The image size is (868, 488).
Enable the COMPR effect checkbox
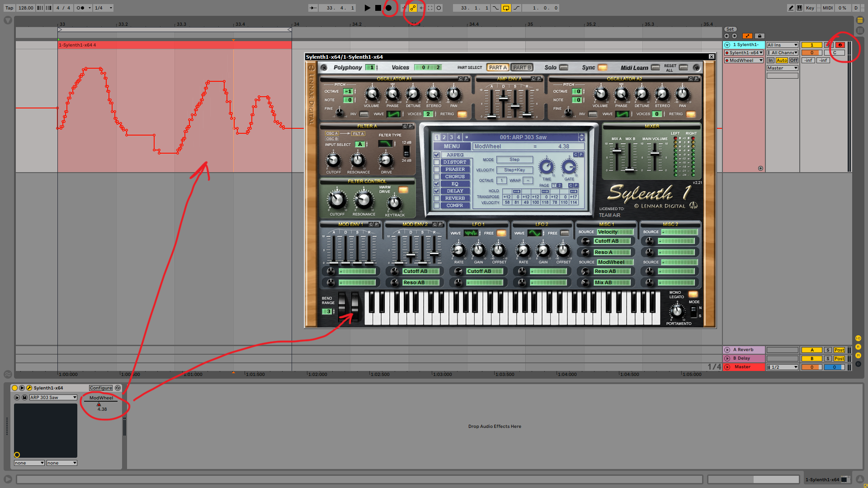pyautogui.click(x=436, y=205)
